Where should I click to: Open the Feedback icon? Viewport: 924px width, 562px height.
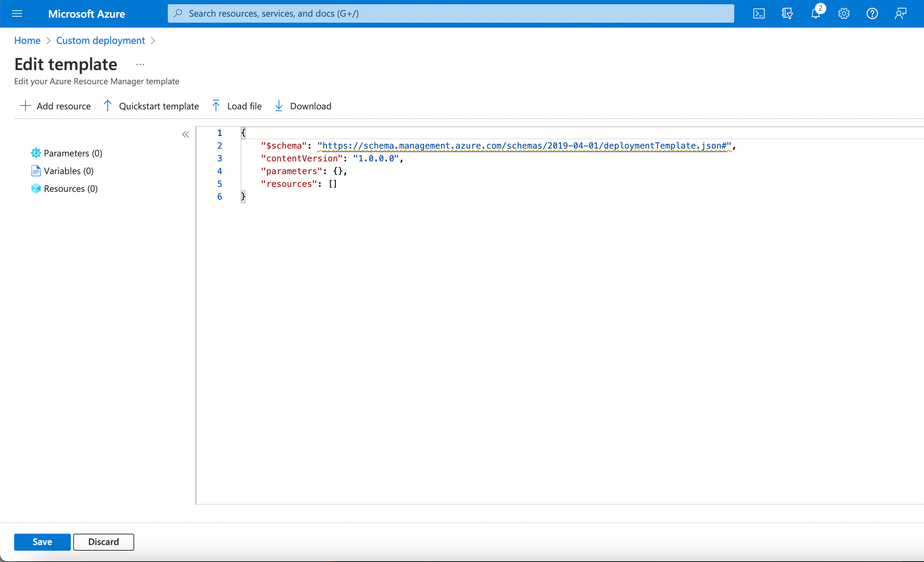(900, 14)
